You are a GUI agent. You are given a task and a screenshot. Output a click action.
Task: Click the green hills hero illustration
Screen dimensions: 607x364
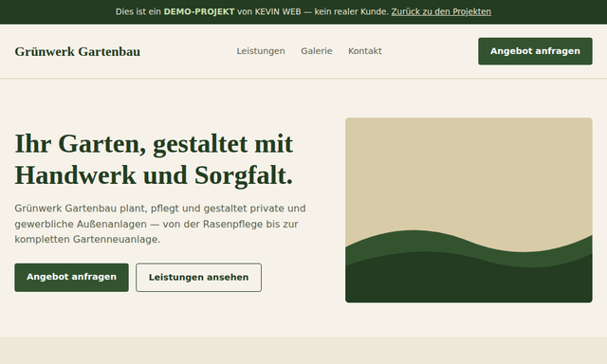pyautogui.click(x=469, y=210)
